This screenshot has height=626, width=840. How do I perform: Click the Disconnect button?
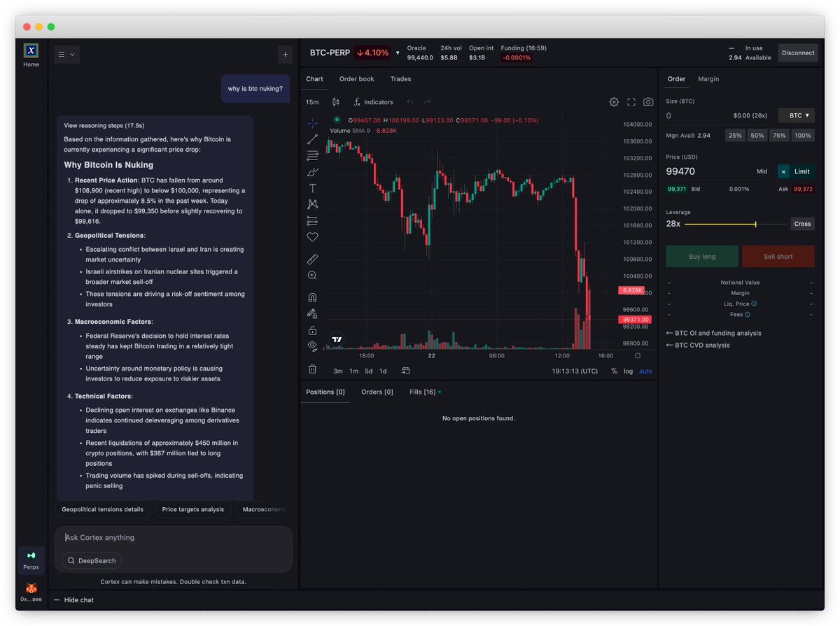coord(798,52)
